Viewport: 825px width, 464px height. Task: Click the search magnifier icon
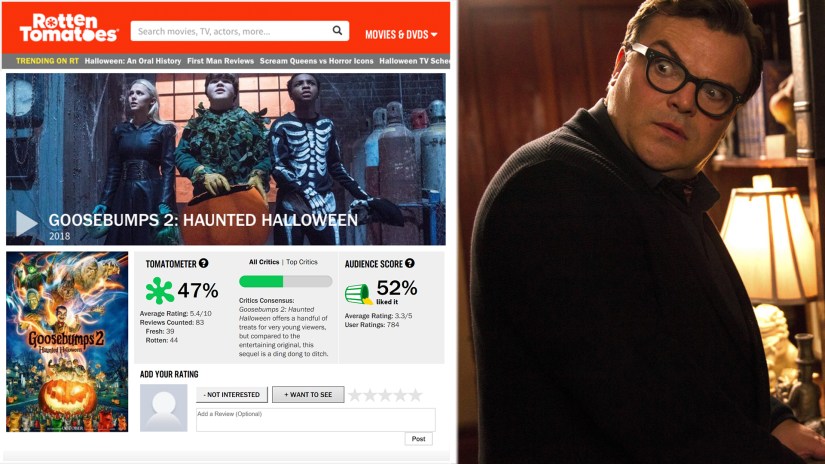point(337,31)
